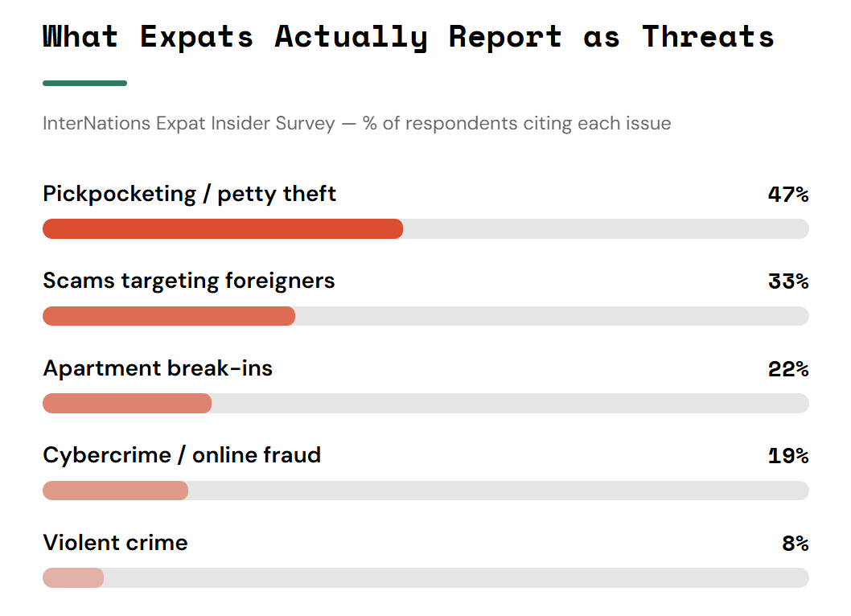Click the gray unfilled Violent crime bar track
Image resolution: width=851 pixels, height=616 pixels.
point(456,578)
